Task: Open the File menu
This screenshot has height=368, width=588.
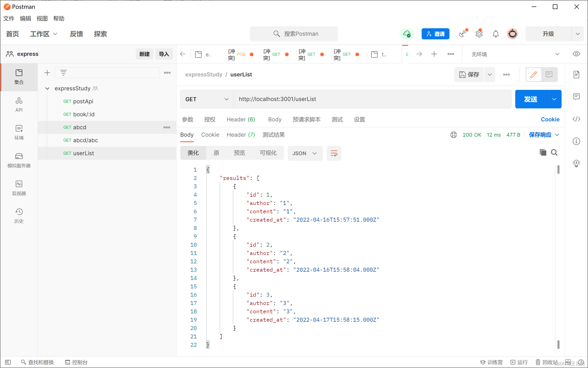Action: 9,19
